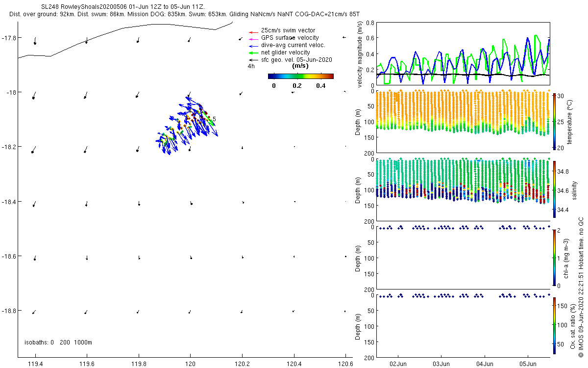The height and width of the screenshot is (368, 588).
Task: Click the '© IMOS 09-Jun-2020' credit text
Action: 581,286
